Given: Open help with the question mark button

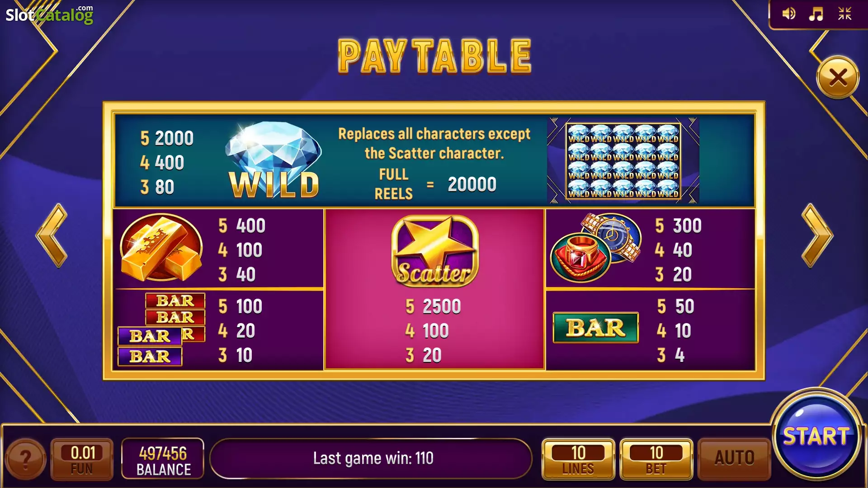Looking at the screenshot, I should point(26,459).
